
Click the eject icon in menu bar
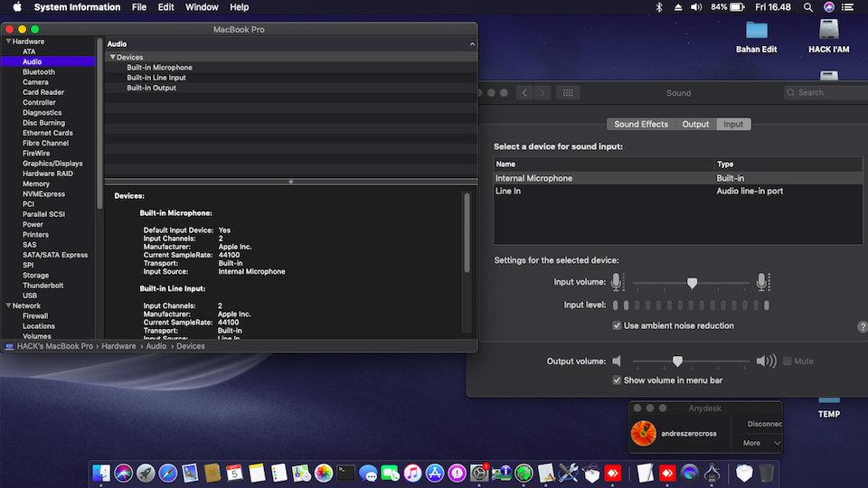[x=677, y=7]
